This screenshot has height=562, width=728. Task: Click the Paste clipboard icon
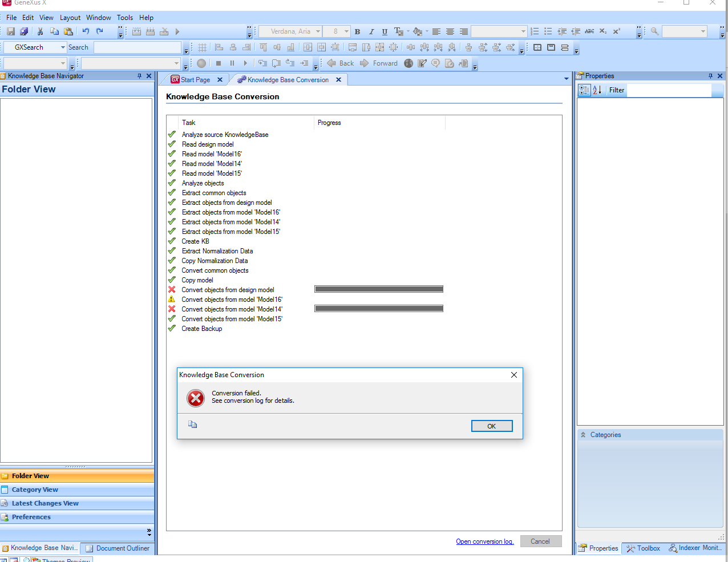[x=68, y=31]
